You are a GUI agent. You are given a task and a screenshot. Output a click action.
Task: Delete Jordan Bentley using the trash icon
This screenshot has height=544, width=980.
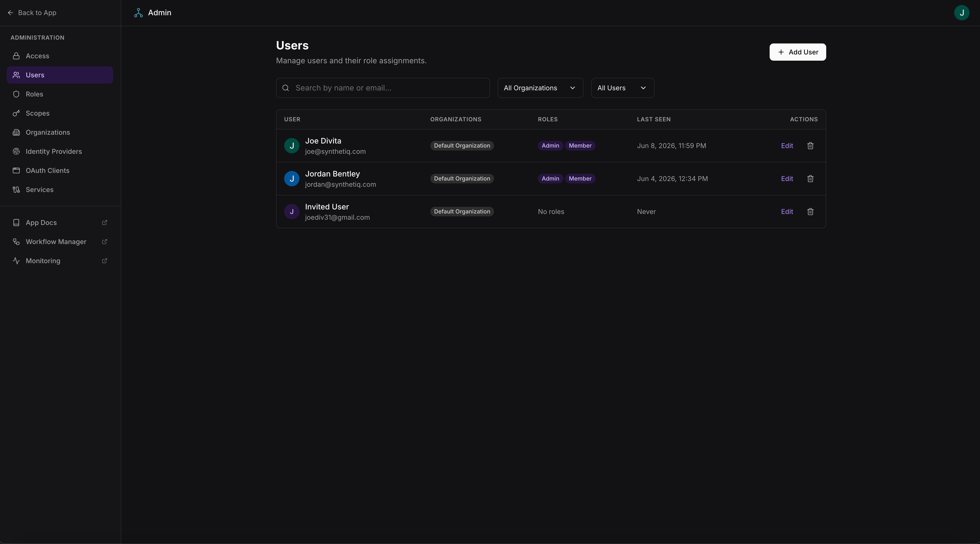coord(810,179)
